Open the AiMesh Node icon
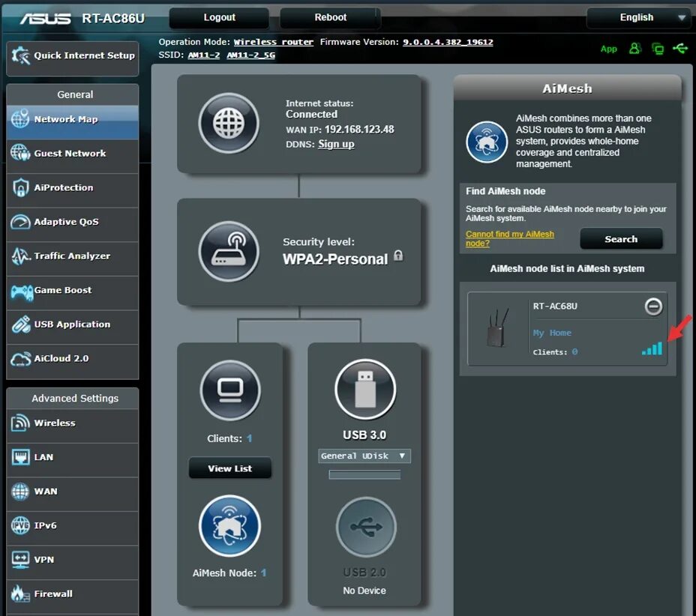Screen dimensions: 696x616 (229, 526)
